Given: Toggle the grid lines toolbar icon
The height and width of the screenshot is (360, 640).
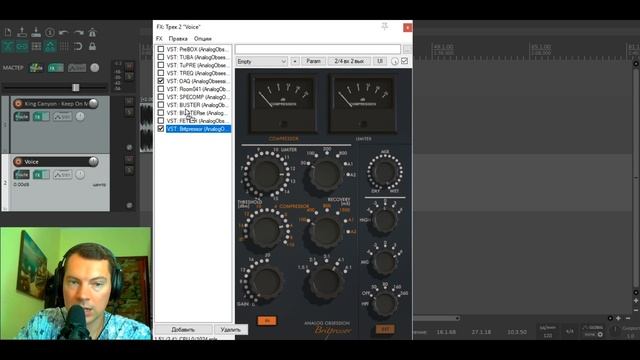Looking at the screenshot, I should [x=64, y=46].
